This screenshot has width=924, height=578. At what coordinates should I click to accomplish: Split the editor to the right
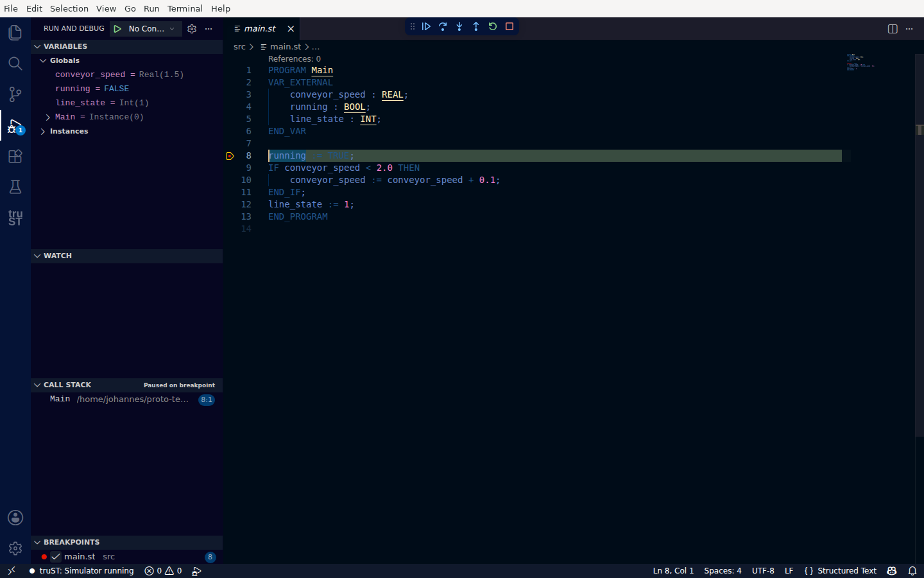point(893,29)
